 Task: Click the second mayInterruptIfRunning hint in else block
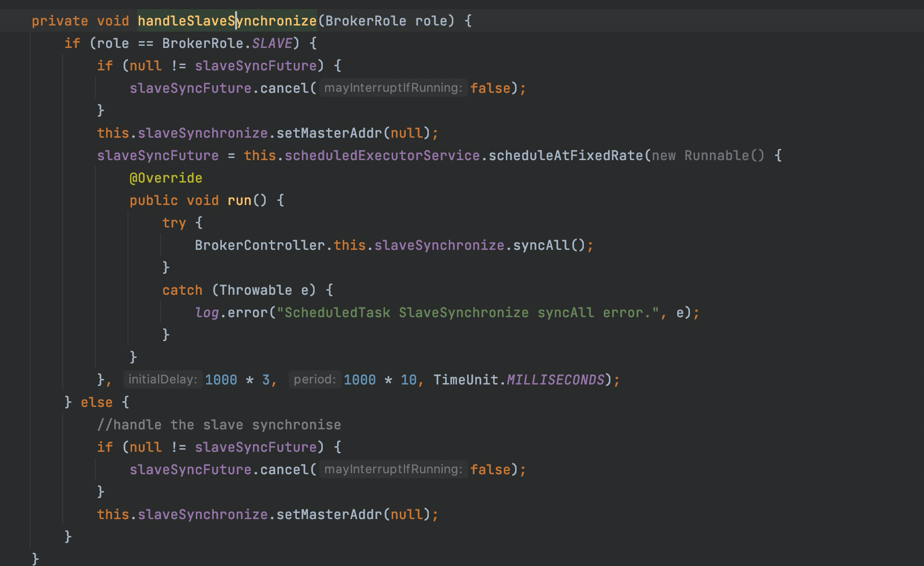[x=393, y=469]
